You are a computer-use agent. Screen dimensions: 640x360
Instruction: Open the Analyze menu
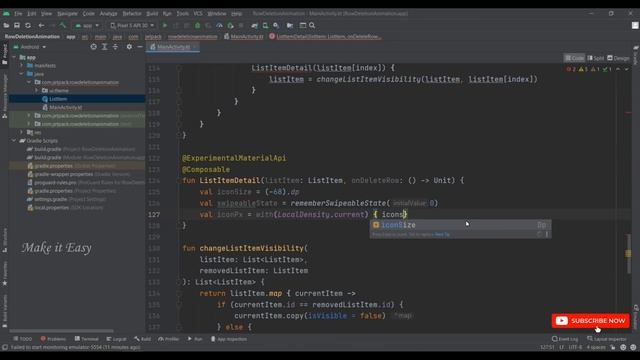109,13
